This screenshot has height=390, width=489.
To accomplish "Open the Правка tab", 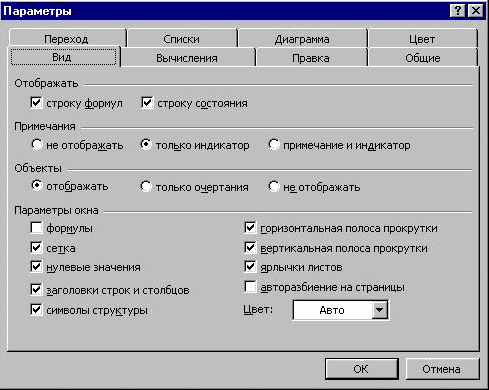I will [x=311, y=58].
